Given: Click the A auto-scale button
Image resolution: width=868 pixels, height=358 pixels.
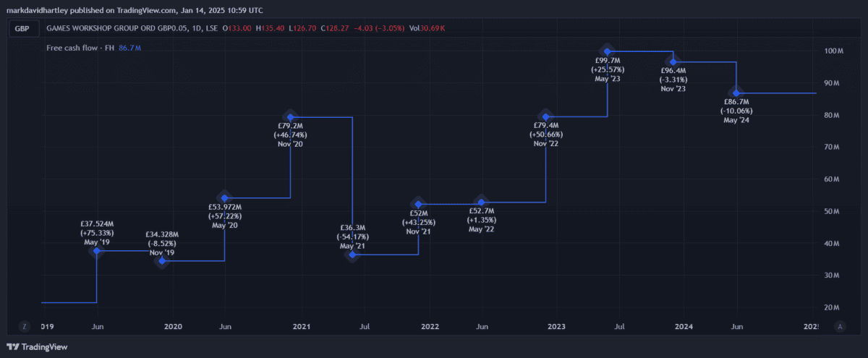Looking at the screenshot, I should click(x=840, y=327).
